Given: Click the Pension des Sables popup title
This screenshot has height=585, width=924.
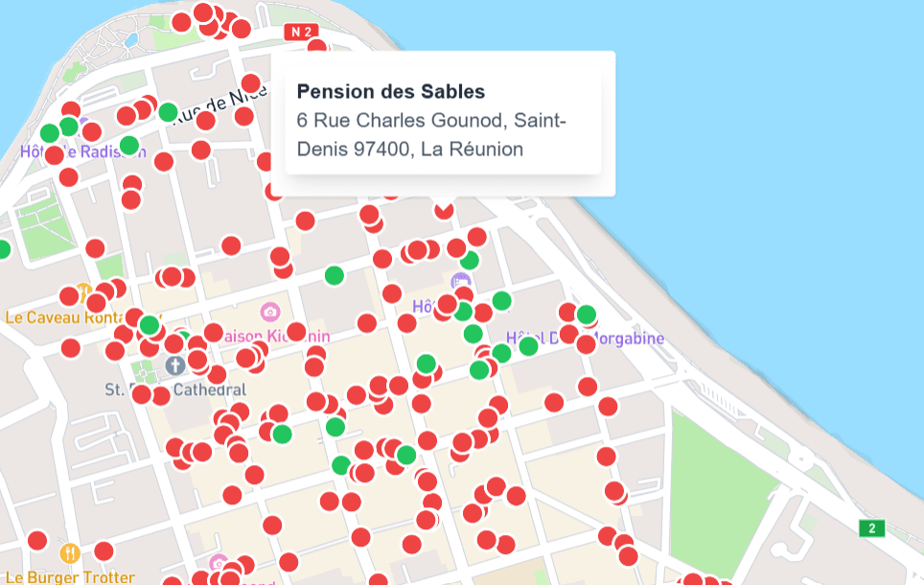Looking at the screenshot, I should coord(390,92).
